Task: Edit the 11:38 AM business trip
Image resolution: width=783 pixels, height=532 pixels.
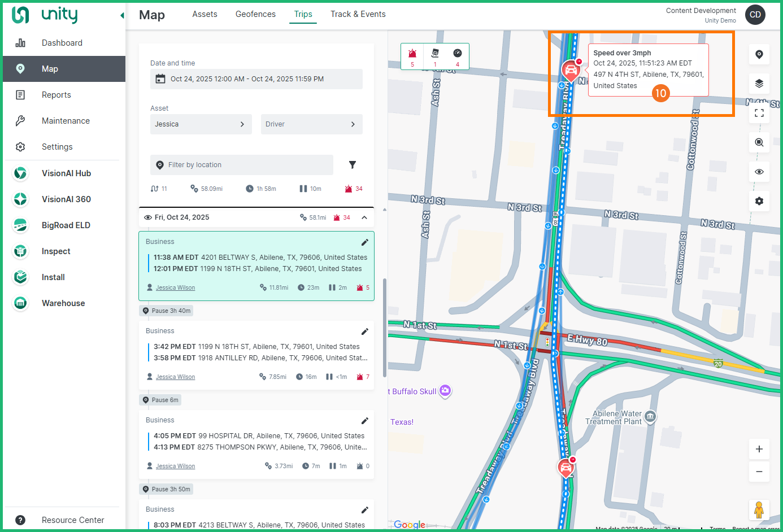Action: (364, 242)
